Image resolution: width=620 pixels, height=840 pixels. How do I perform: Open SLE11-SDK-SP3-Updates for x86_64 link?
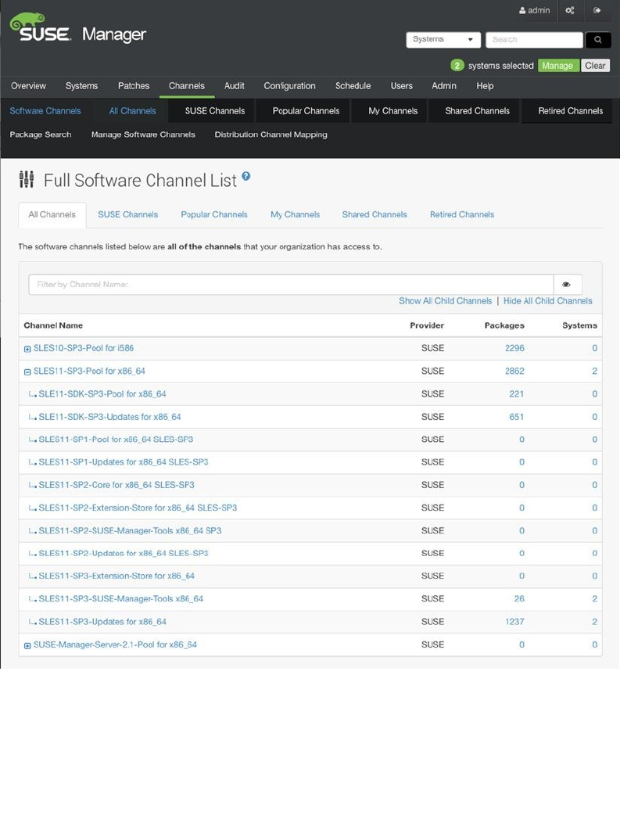(x=109, y=417)
